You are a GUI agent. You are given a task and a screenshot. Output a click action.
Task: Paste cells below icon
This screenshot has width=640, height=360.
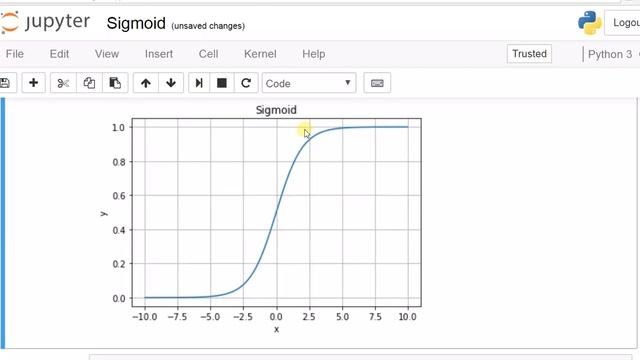(x=115, y=83)
